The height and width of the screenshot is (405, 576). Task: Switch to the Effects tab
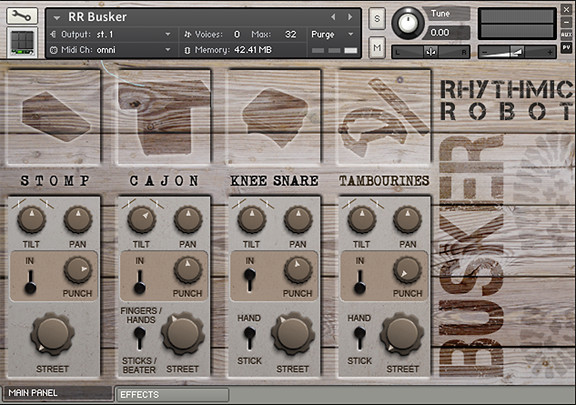172,395
